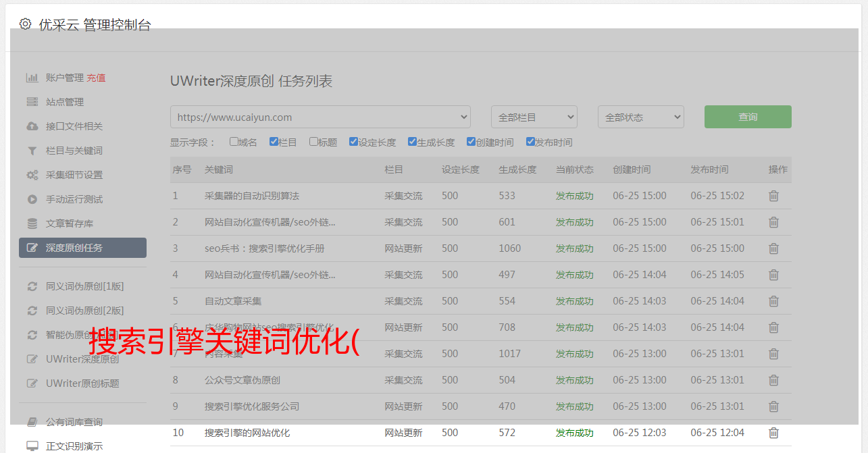Delete row 8 公众号文章伪原创 using trash icon
The height and width of the screenshot is (453, 868).
tap(773, 380)
